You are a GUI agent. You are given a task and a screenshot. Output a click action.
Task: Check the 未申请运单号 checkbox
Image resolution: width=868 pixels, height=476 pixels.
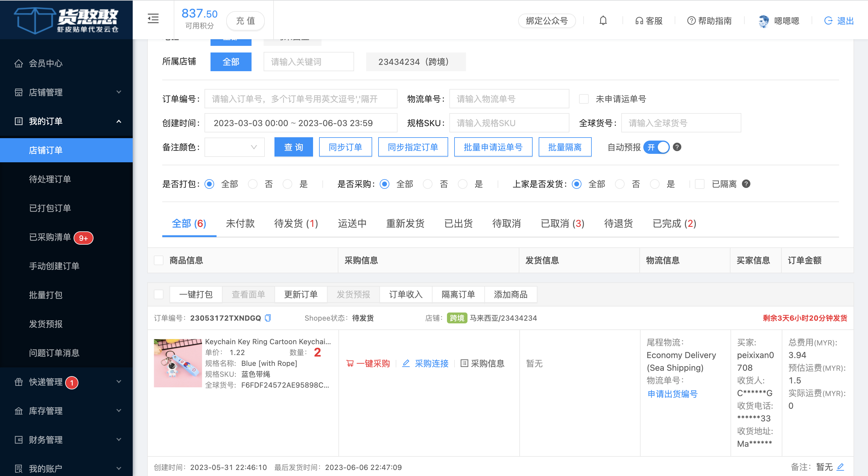click(x=584, y=99)
